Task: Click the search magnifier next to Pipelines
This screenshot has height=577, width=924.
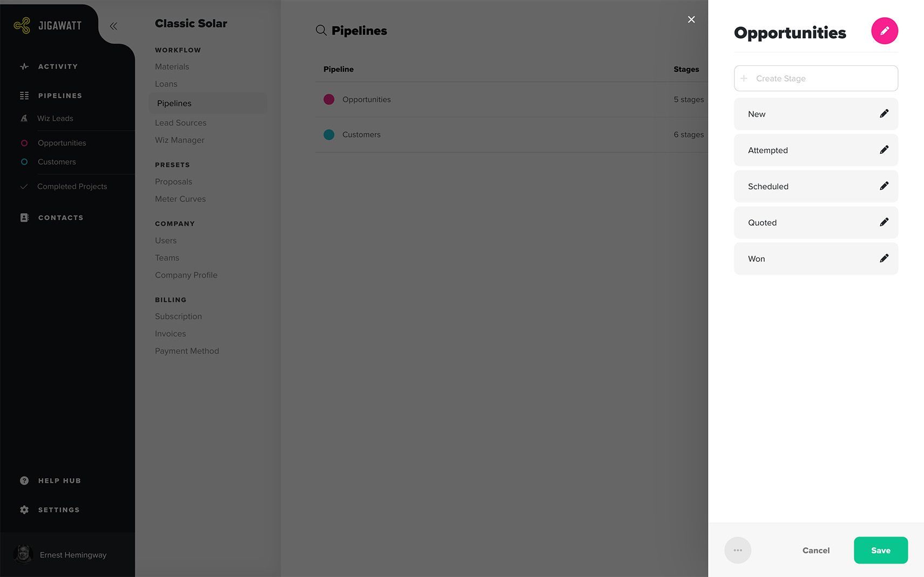Action: tap(321, 31)
